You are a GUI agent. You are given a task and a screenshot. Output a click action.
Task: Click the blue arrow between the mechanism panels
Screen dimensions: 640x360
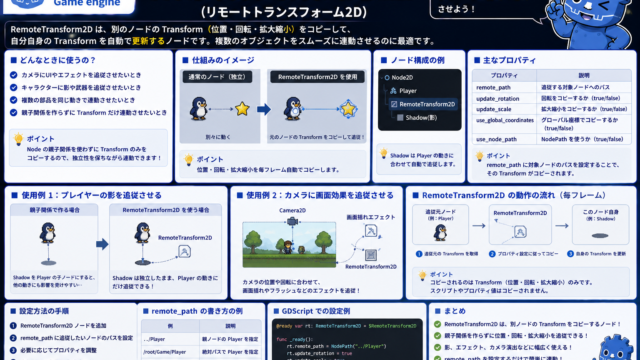[264, 109]
